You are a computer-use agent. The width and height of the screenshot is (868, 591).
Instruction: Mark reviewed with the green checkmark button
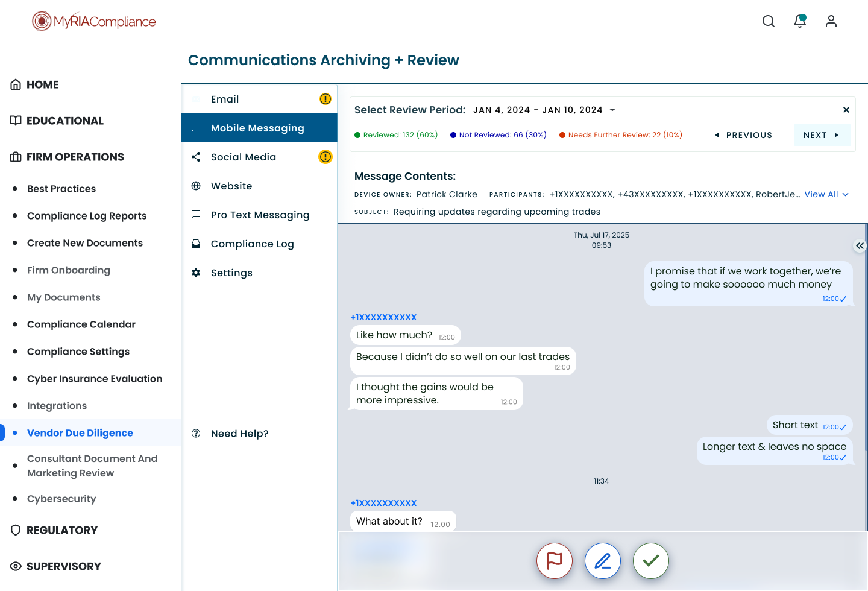coord(651,561)
